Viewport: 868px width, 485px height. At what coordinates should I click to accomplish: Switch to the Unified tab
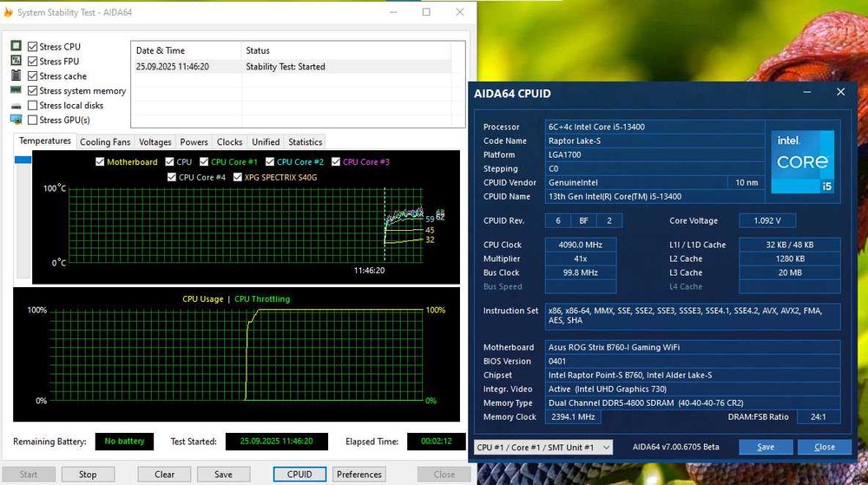(x=266, y=142)
